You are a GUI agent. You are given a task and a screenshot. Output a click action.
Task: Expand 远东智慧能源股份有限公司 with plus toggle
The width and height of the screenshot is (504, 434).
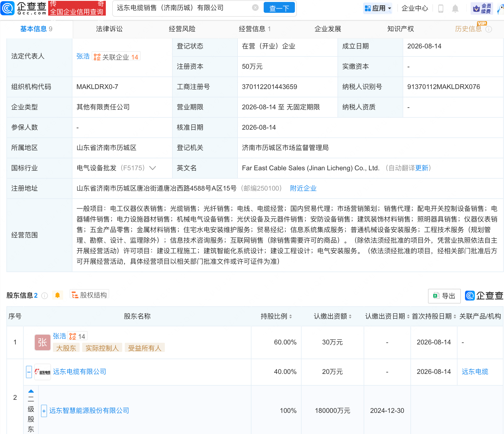click(x=44, y=411)
